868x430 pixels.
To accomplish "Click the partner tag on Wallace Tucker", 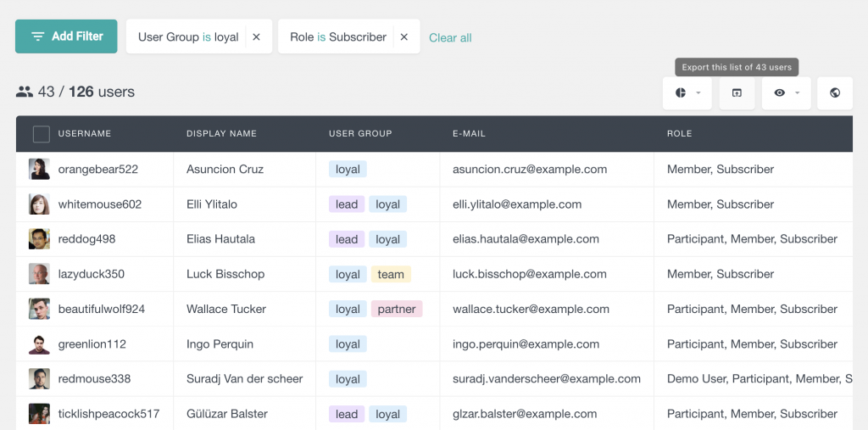I will (396, 309).
